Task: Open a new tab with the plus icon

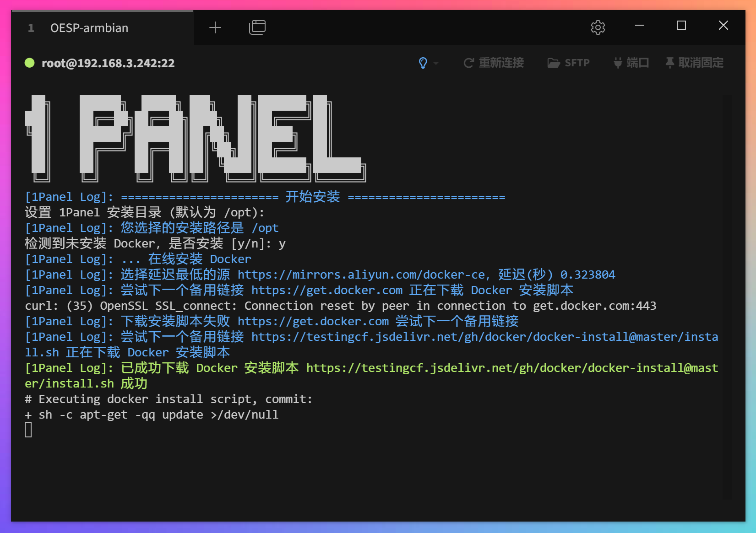Action: click(215, 27)
